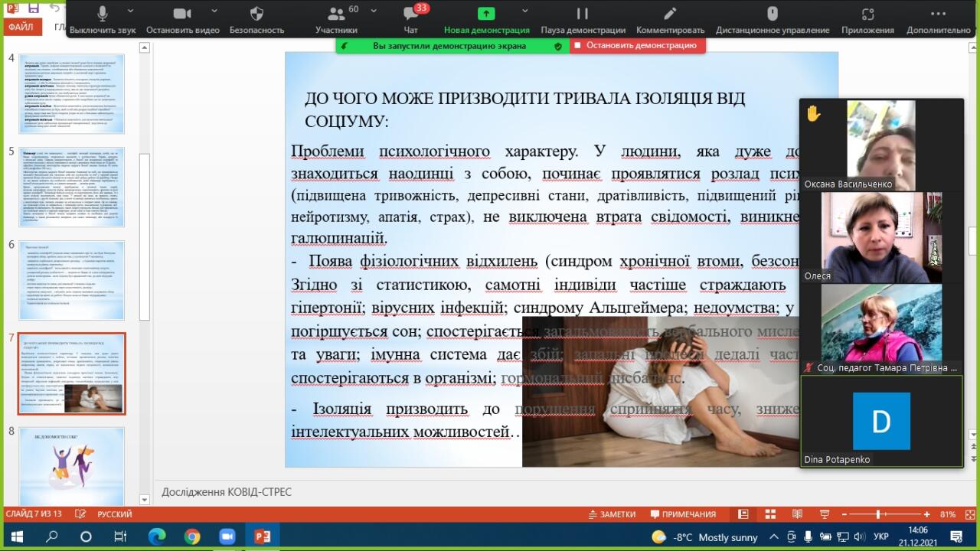Switch to Normal view icon
Image resolution: width=980 pixels, height=551 pixels.
pos(743,514)
